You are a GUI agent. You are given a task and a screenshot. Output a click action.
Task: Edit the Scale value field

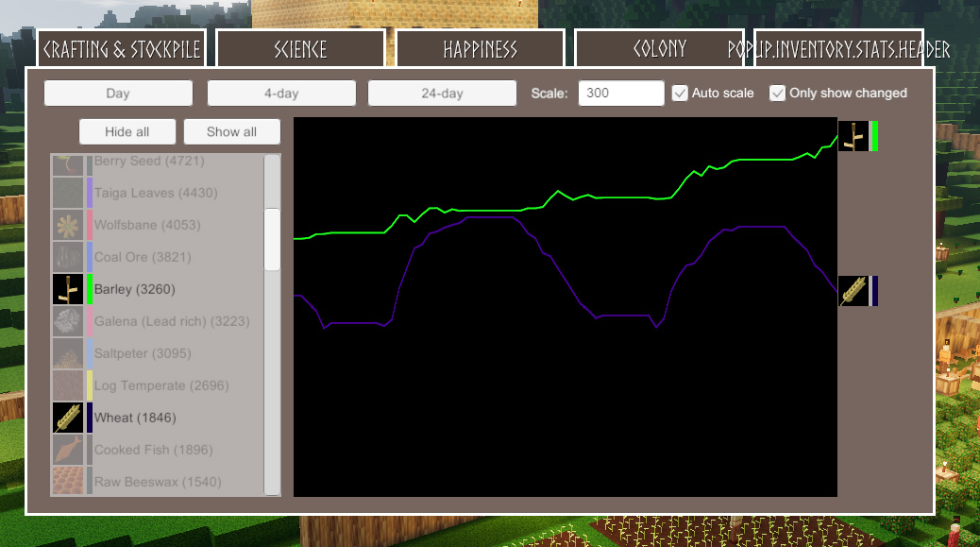pos(621,94)
